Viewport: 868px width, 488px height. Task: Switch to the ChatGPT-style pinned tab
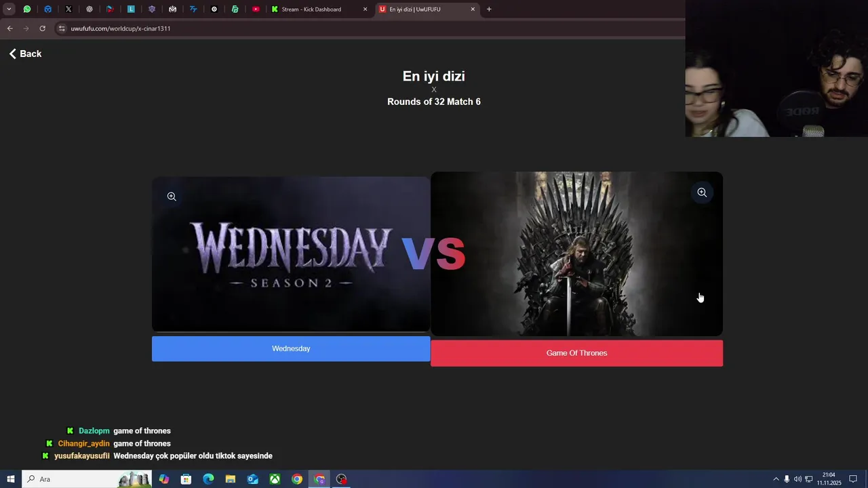[90, 9]
